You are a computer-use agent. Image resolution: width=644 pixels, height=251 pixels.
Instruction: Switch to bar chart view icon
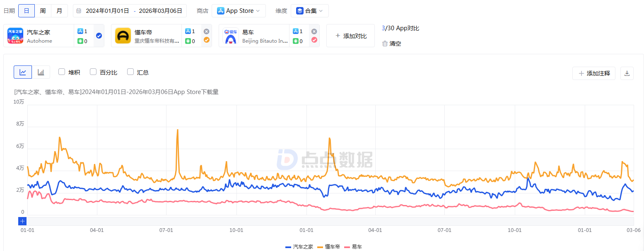pyautogui.click(x=41, y=72)
